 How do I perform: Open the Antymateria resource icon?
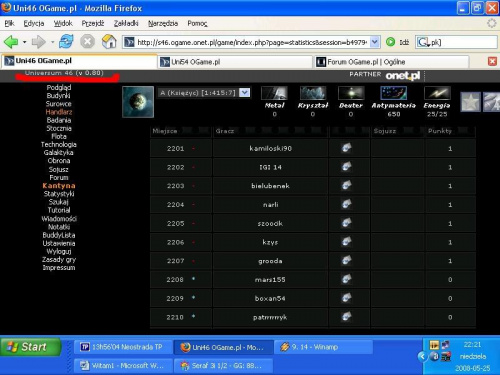[x=394, y=93]
